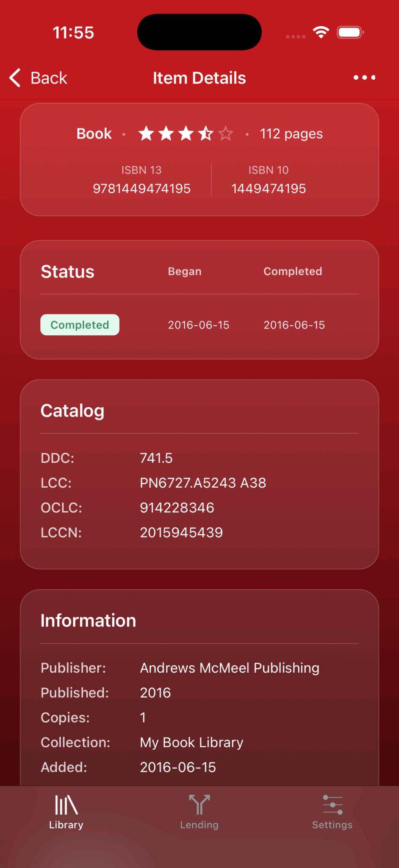Open the ellipsis overflow menu icon
This screenshot has height=868, width=399.
coord(364,78)
